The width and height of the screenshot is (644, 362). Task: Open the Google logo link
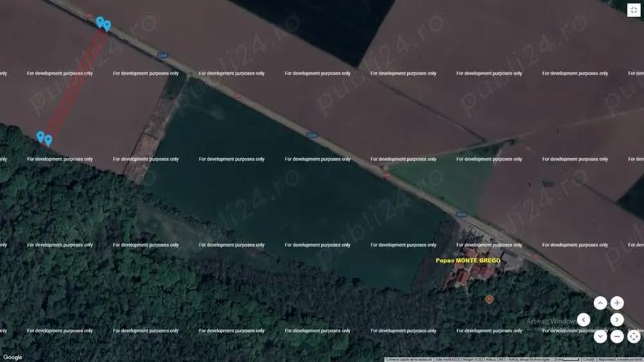tap(13, 357)
